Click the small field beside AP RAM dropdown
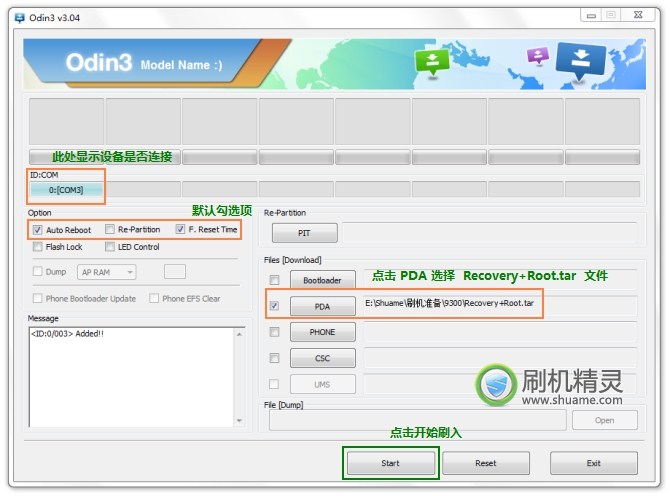 (x=175, y=271)
